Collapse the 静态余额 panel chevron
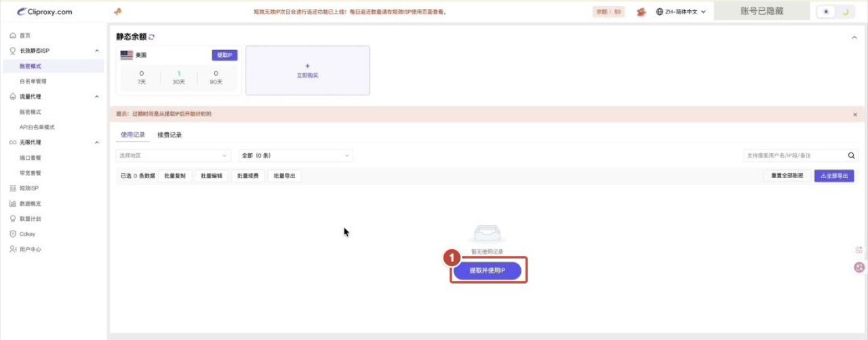The image size is (868, 340). point(854,38)
